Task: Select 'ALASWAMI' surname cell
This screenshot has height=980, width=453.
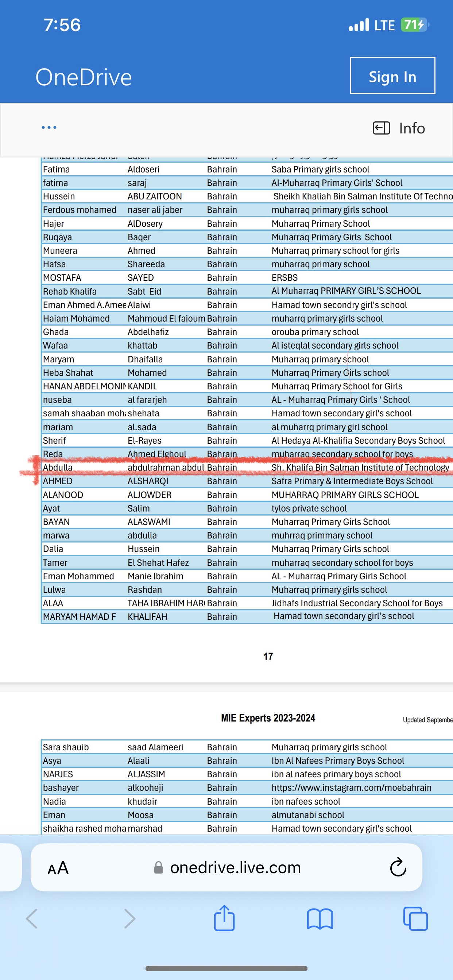Action: [x=149, y=522]
